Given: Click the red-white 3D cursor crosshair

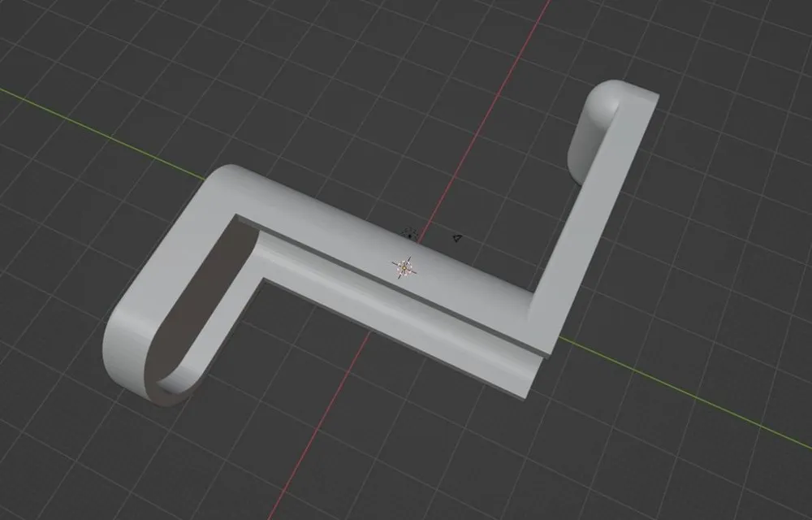Looking at the screenshot, I should (x=404, y=268).
